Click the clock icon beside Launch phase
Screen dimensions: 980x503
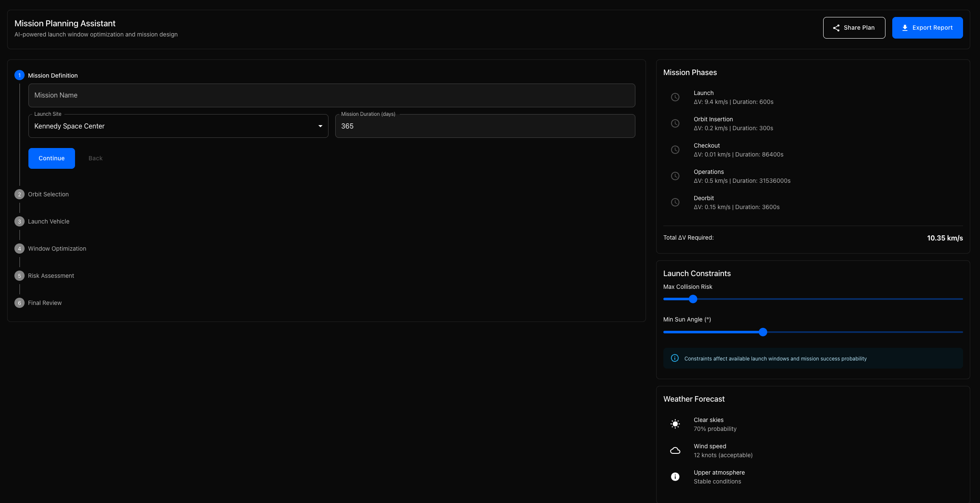675,97
